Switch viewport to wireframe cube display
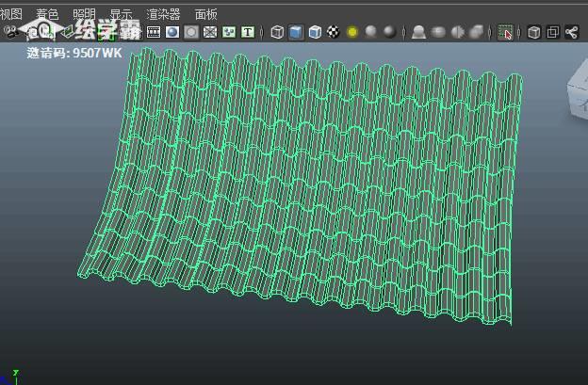588x385 pixels. (277, 32)
